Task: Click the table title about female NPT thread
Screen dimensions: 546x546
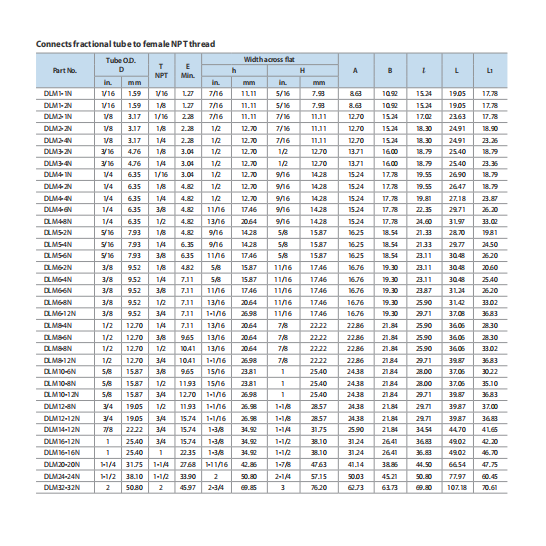Action: (125, 44)
